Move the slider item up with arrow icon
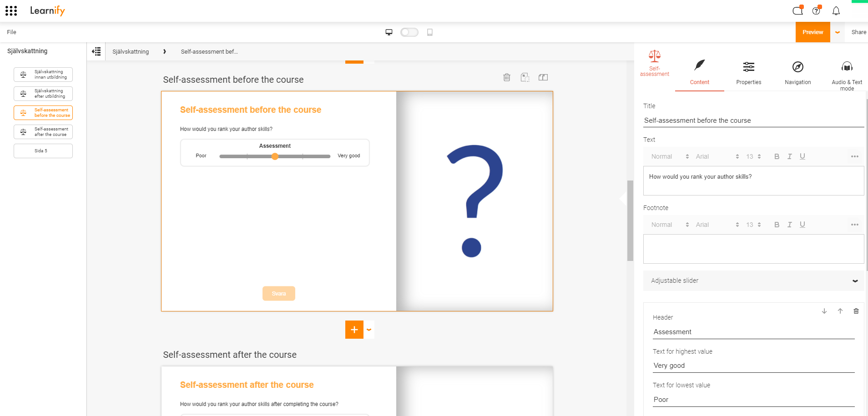 point(840,311)
